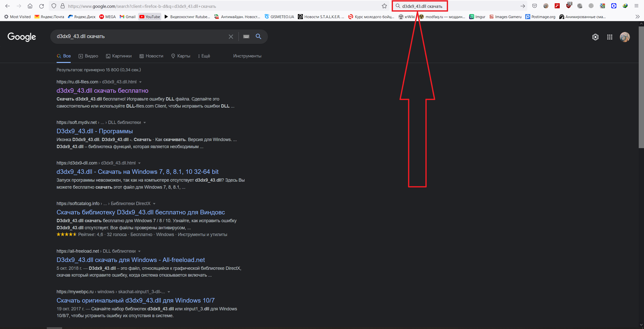
Task: Expand options arrow for mywebpc.ru result
Action: 169,292
